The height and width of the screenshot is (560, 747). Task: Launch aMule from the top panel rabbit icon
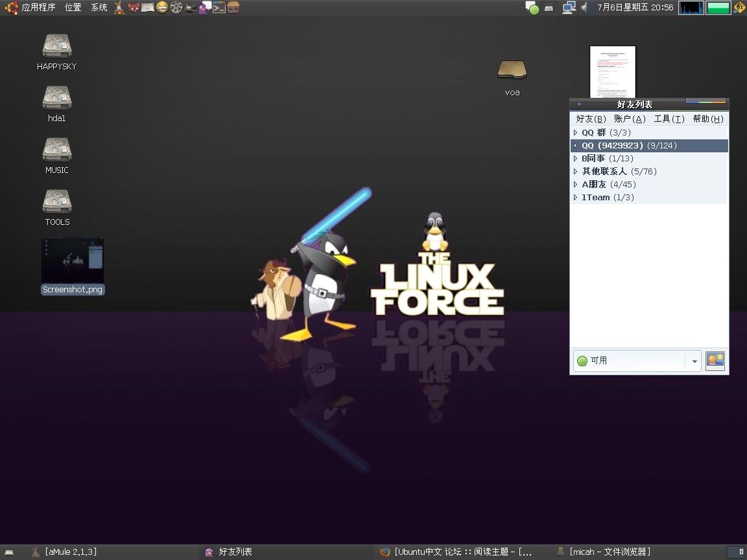(119, 7)
